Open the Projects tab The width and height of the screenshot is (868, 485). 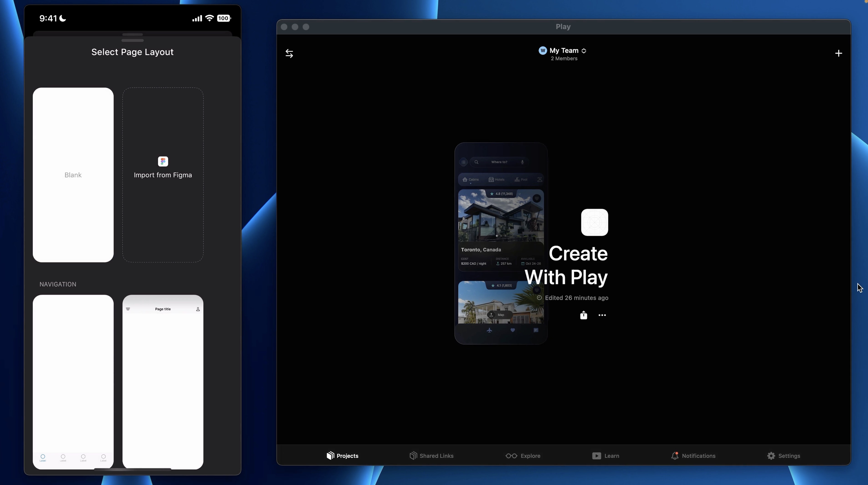pos(342,456)
